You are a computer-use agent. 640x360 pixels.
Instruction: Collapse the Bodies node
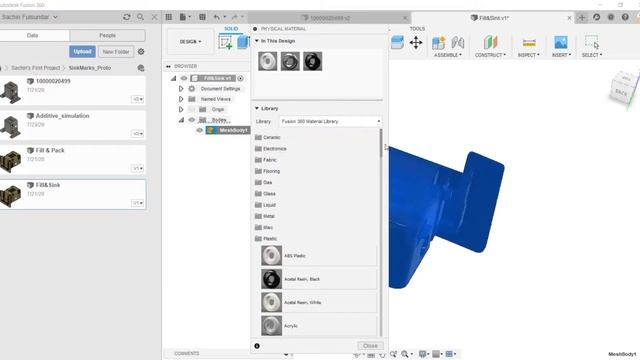181,120
